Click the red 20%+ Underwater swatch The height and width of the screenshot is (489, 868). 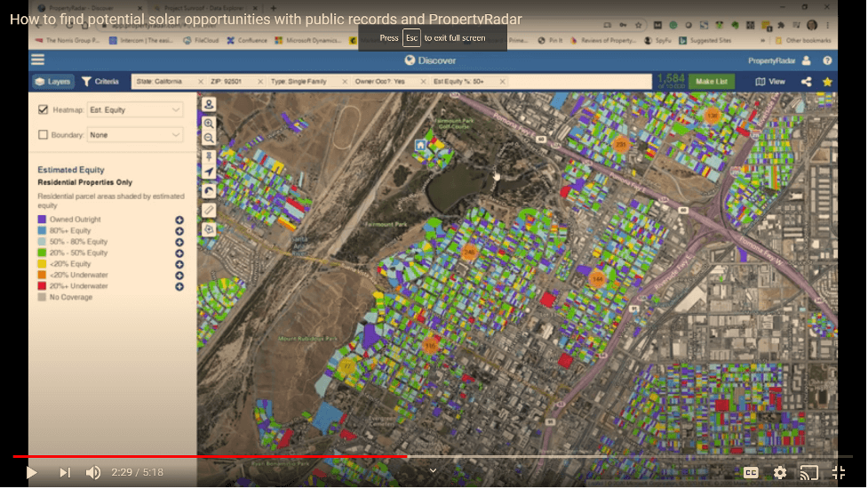coord(42,285)
